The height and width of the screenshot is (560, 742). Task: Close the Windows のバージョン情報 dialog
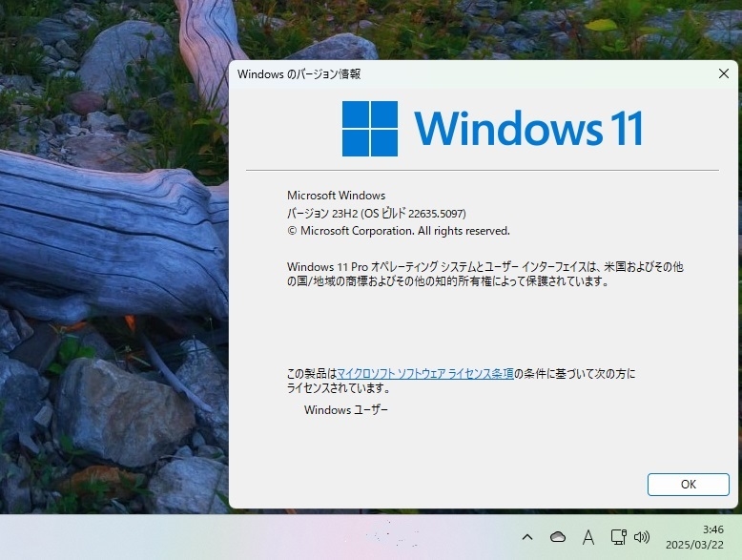point(724,73)
